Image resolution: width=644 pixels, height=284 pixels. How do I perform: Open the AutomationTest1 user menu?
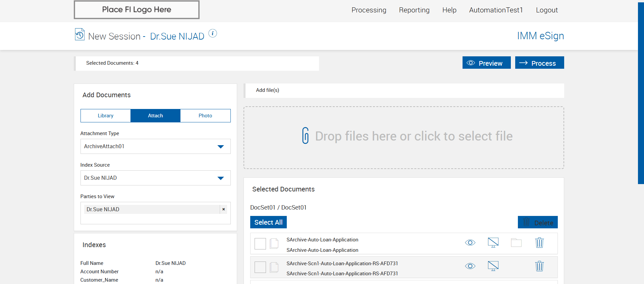click(496, 10)
